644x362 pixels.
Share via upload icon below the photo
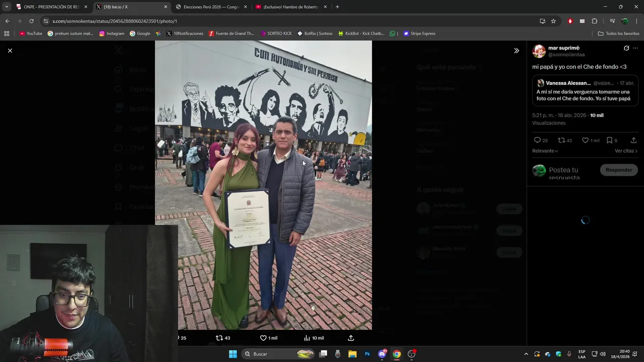tap(351, 338)
